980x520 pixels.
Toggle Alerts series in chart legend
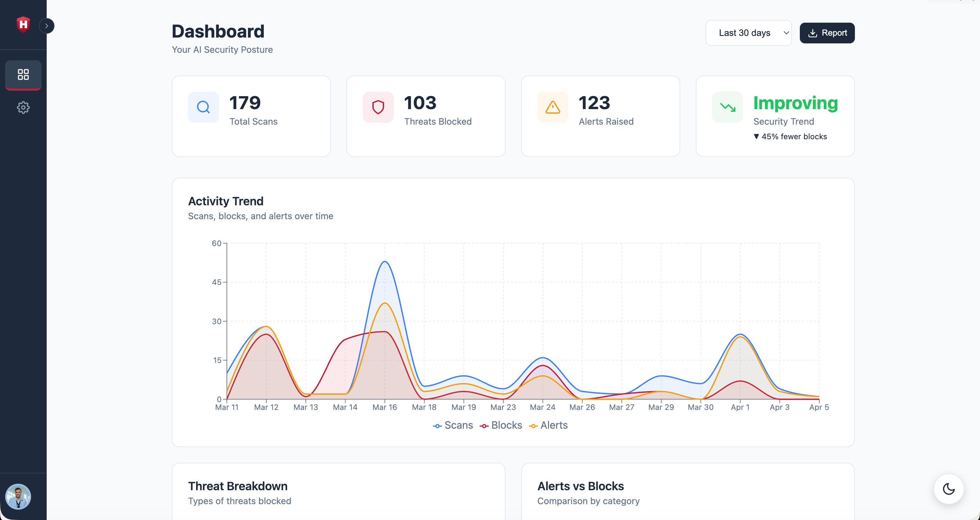click(548, 425)
